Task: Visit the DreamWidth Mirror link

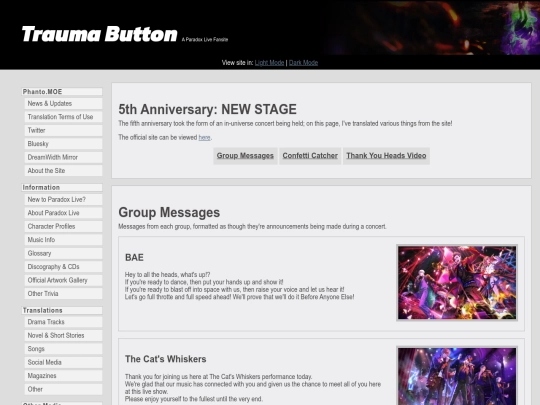Action: tap(63, 157)
